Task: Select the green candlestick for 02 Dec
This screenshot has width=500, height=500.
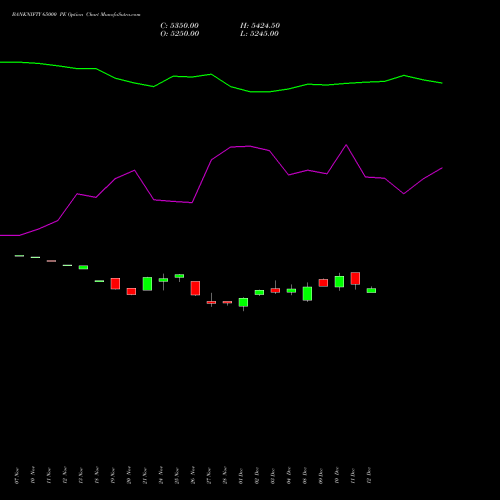Action: tap(259, 292)
